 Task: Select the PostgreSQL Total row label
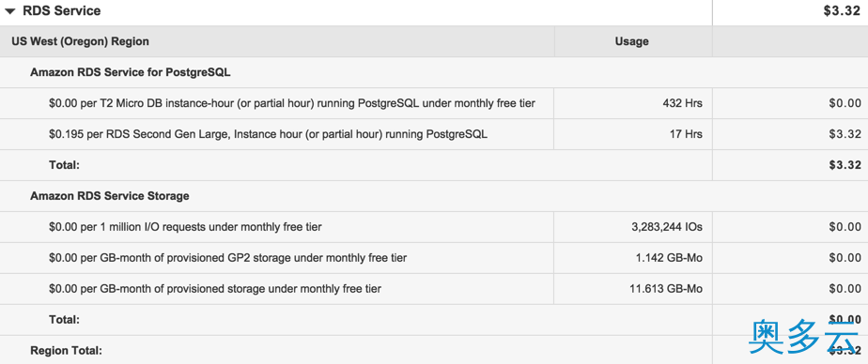point(64,165)
